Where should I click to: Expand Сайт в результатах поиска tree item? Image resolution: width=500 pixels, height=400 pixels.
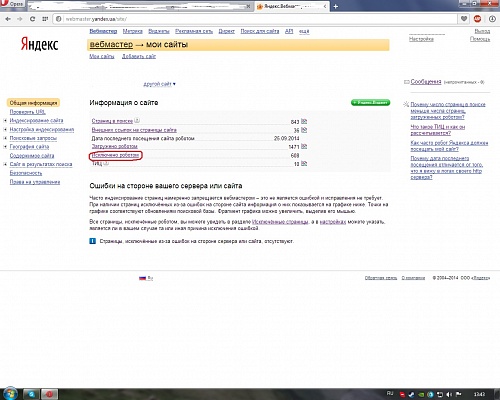point(5,164)
